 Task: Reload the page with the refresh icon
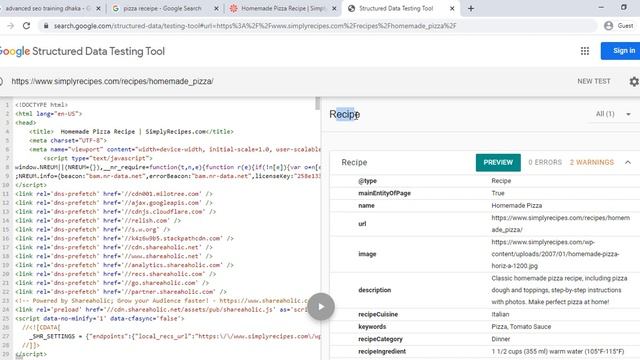[27, 26]
